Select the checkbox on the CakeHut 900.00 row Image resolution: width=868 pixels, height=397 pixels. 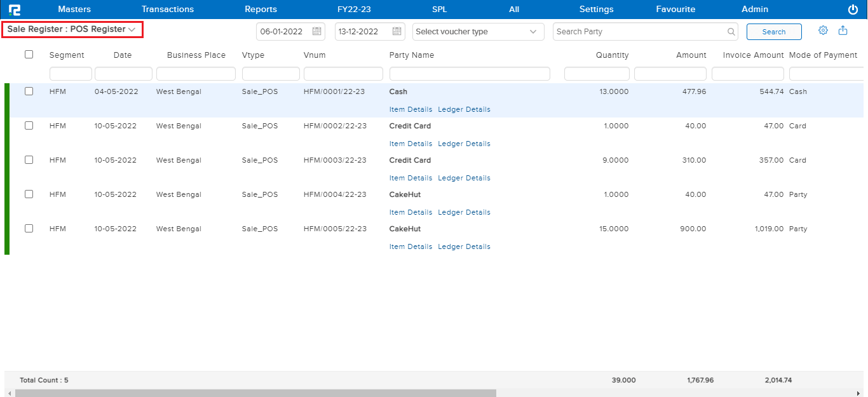pos(29,228)
